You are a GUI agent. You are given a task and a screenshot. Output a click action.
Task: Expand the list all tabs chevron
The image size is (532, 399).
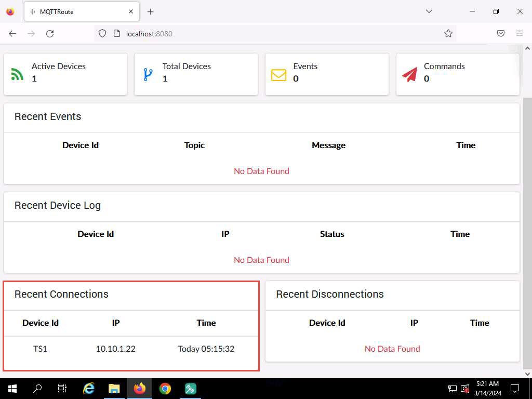pos(429,11)
